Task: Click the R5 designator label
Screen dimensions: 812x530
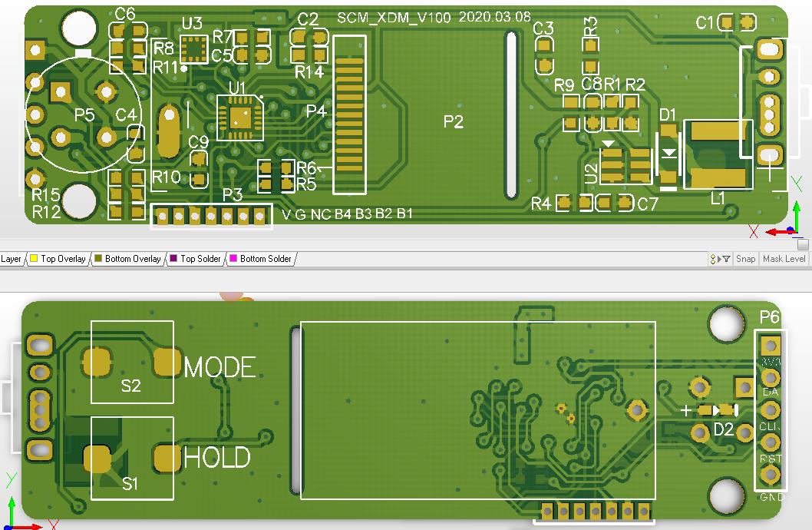Action: (306, 184)
